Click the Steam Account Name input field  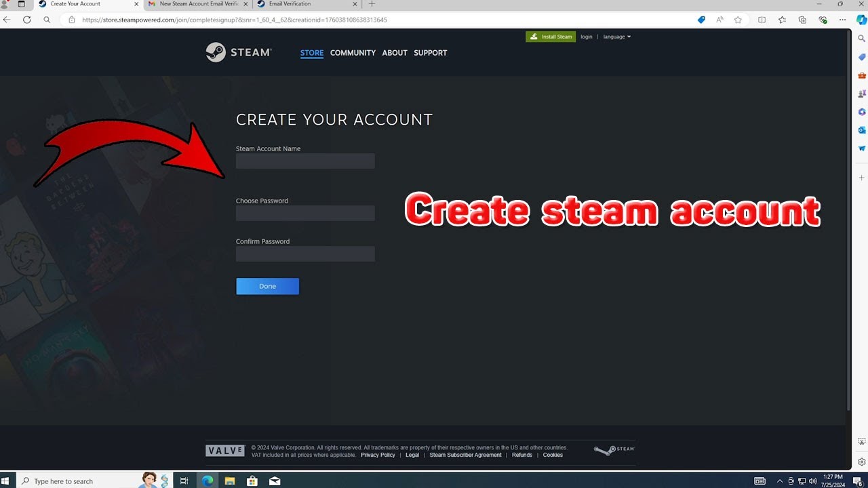click(304, 161)
